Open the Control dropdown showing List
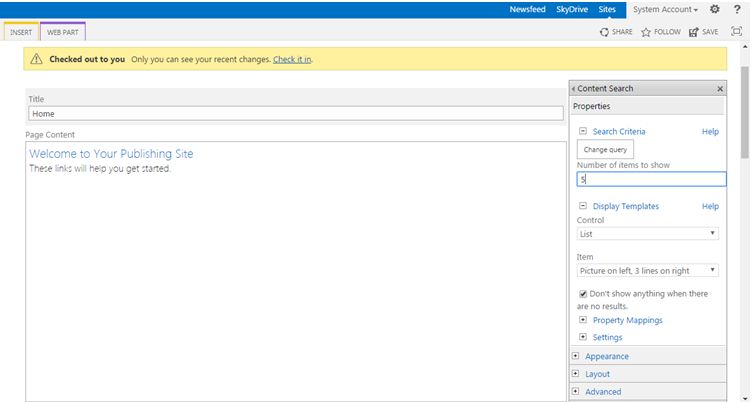Screen dimensions: 752x402 tap(647, 234)
